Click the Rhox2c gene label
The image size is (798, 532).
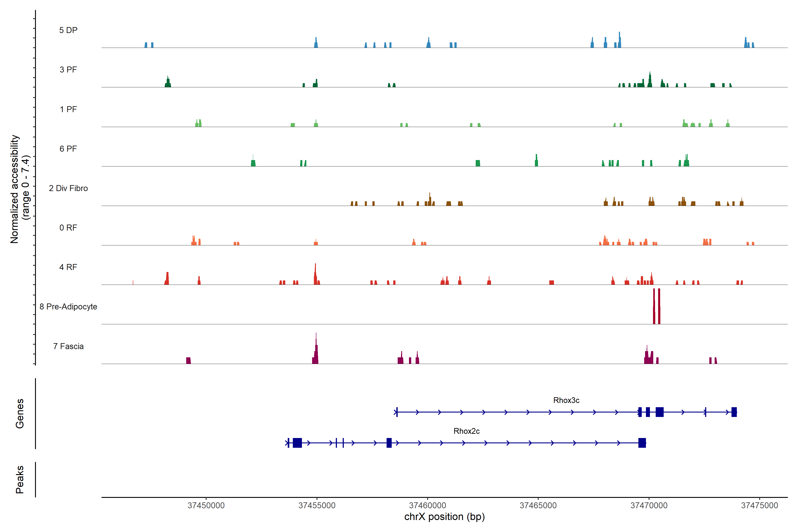[467, 431]
